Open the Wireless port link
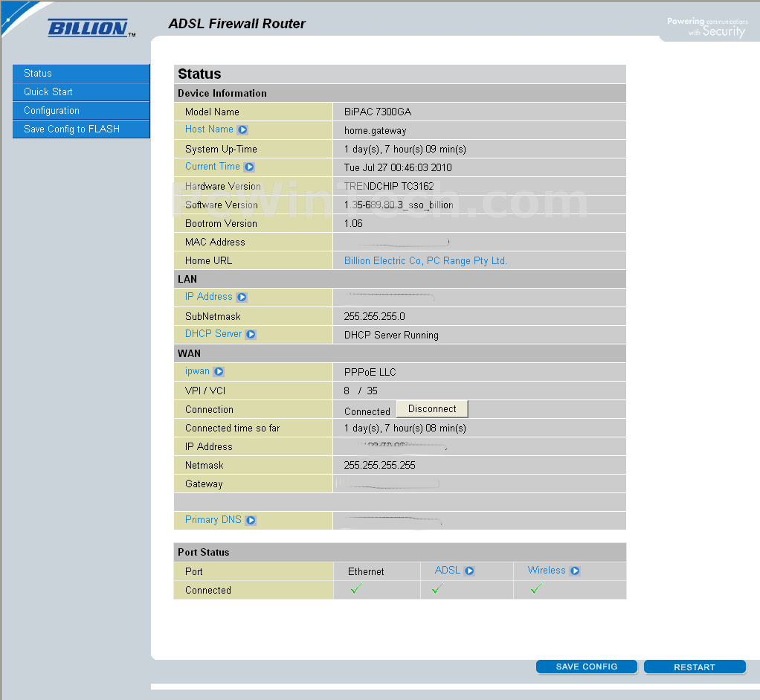760x700 pixels. (547, 570)
